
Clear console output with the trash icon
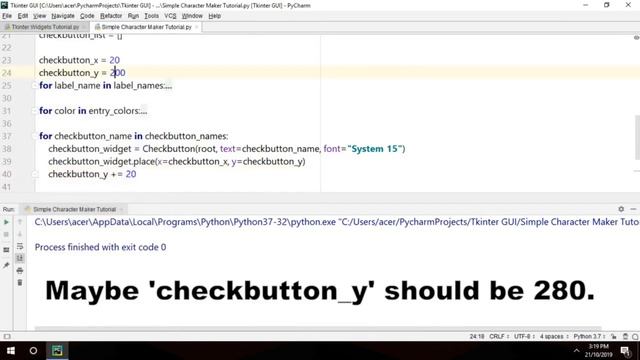click(20, 282)
